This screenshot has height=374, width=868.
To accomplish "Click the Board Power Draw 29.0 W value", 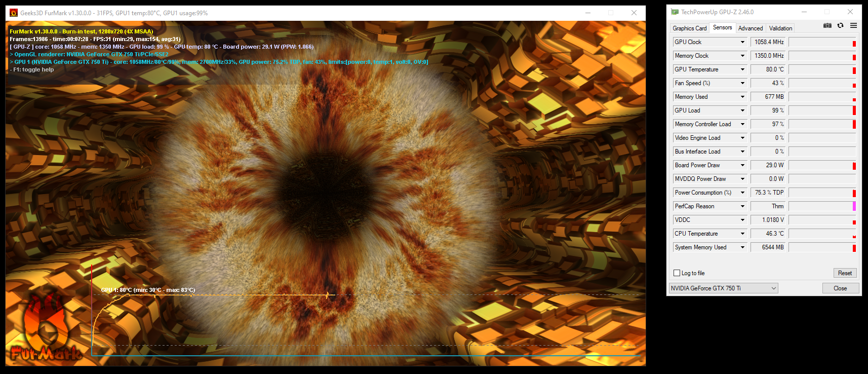I will click(x=768, y=165).
